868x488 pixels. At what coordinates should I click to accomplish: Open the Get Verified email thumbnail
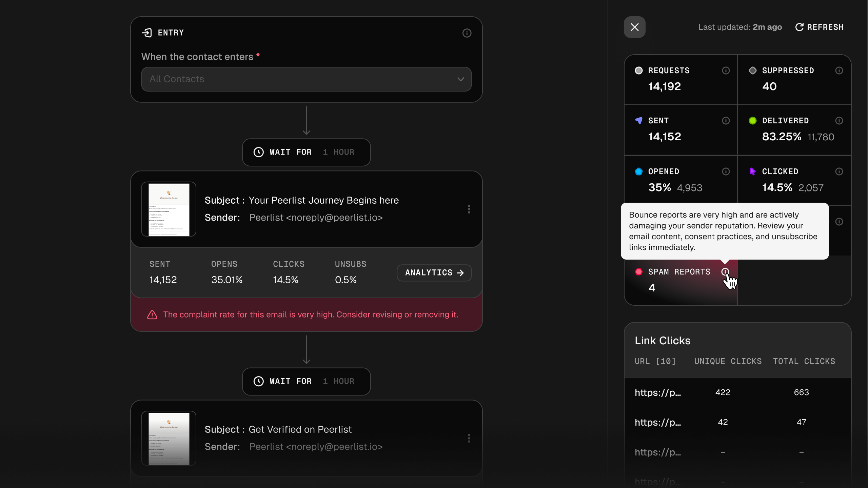click(169, 438)
